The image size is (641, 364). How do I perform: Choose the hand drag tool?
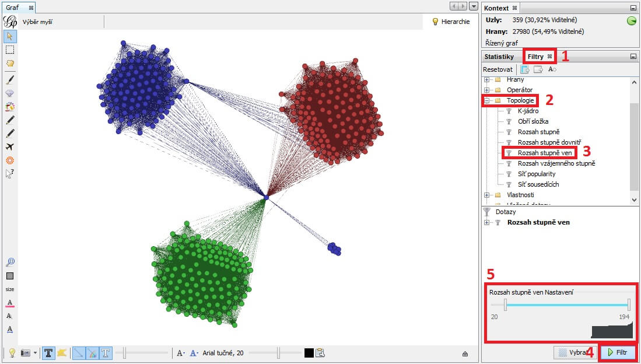click(x=10, y=64)
